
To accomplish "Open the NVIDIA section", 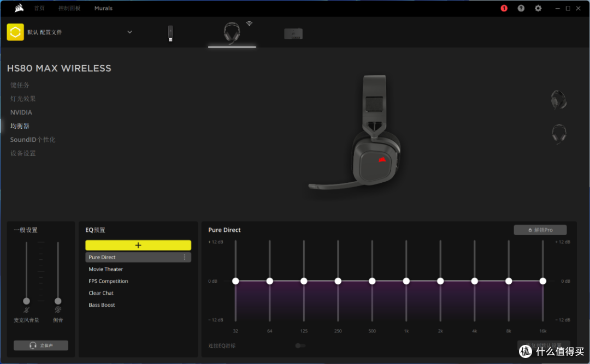I will [21, 112].
